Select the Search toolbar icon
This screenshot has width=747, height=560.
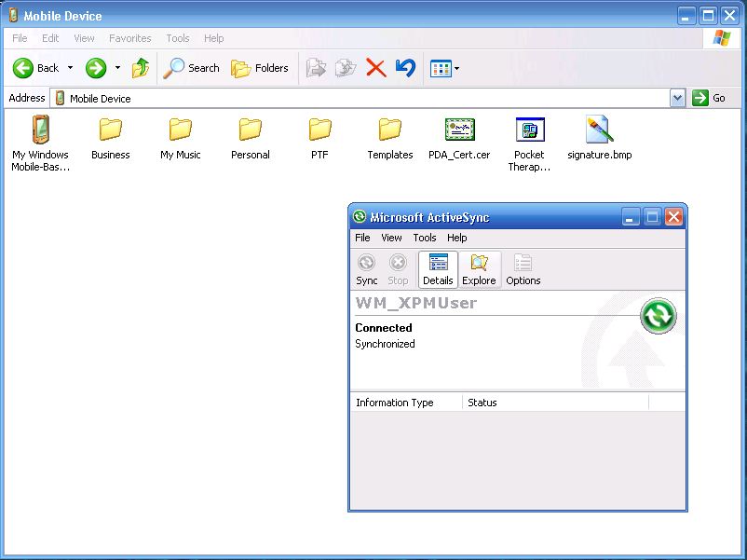click(191, 67)
